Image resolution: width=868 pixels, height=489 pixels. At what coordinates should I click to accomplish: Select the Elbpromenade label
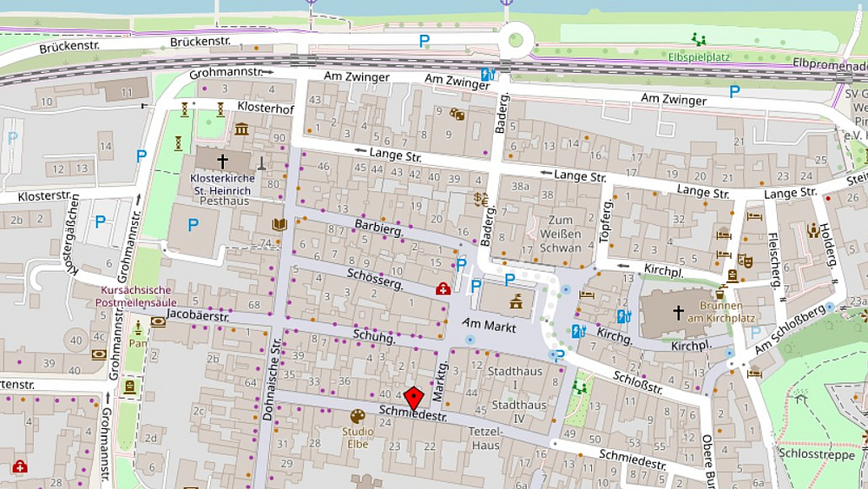click(830, 63)
